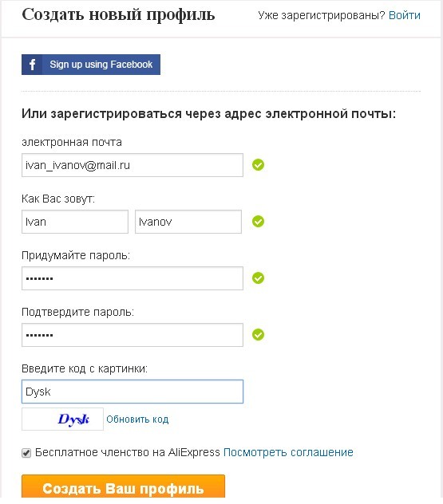Toggle the free AliExpress membership checkbox
This screenshot has width=443, height=504.
pyautogui.click(x=26, y=453)
